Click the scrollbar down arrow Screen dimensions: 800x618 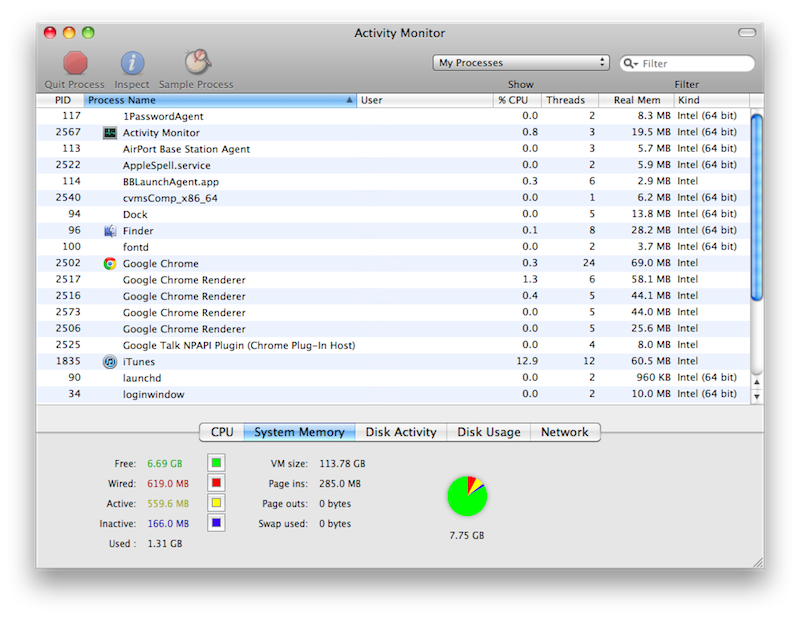click(757, 396)
